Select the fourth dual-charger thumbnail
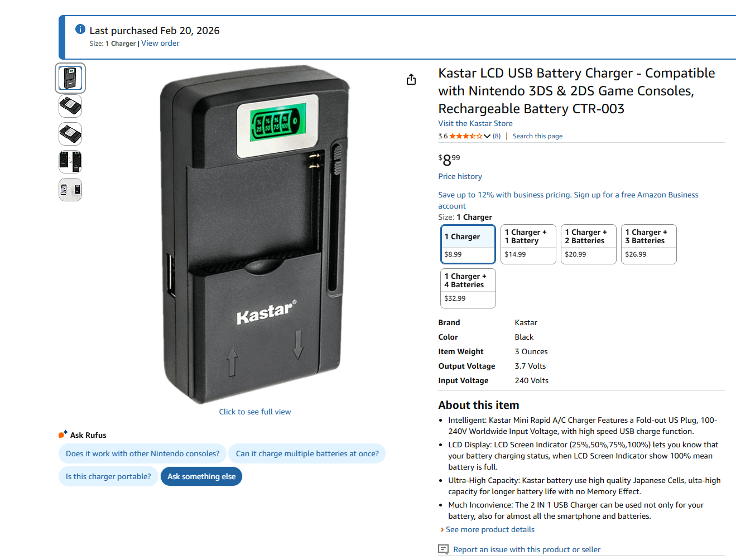 (x=70, y=162)
